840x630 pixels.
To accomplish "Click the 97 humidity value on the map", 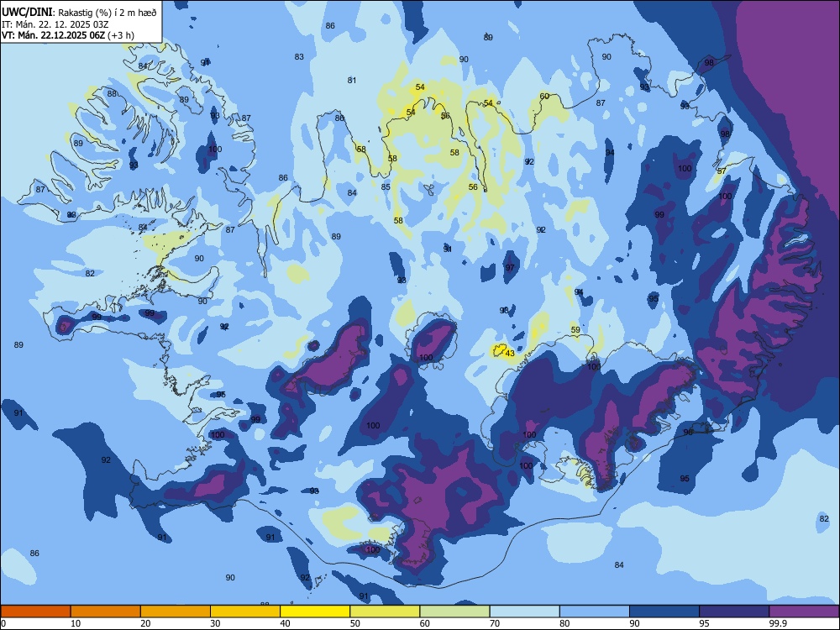I will (510, 267).
